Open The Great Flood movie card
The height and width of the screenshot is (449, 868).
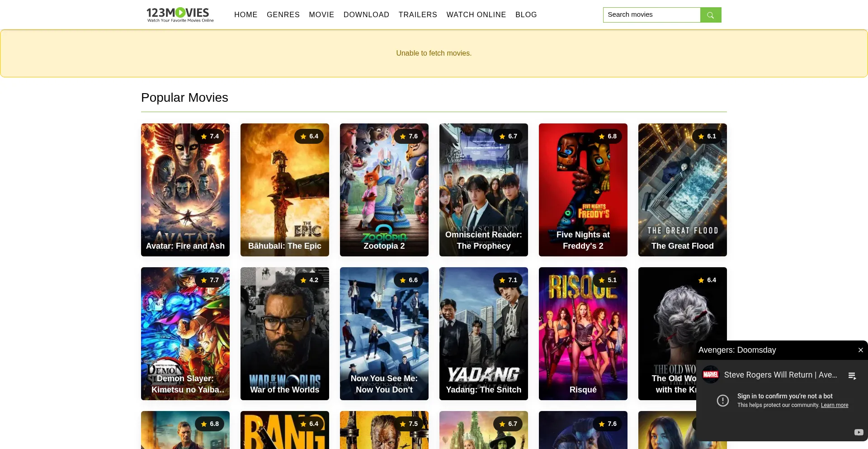(x=683, y=190)
